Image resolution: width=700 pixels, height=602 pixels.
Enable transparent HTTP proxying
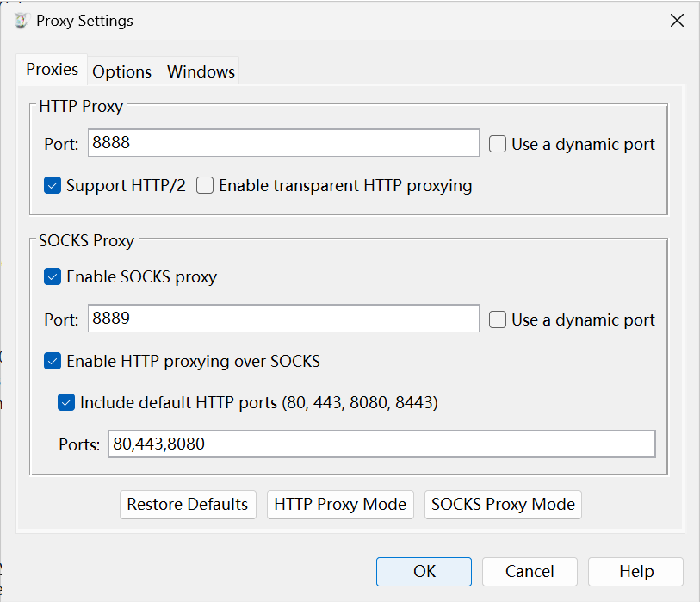(205, 185)
